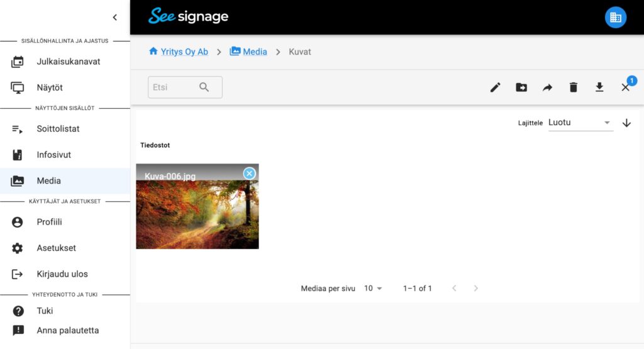Go to Soittolistat menu item
This screenshot has height=349, width=644.
click(x=58, y=129)
